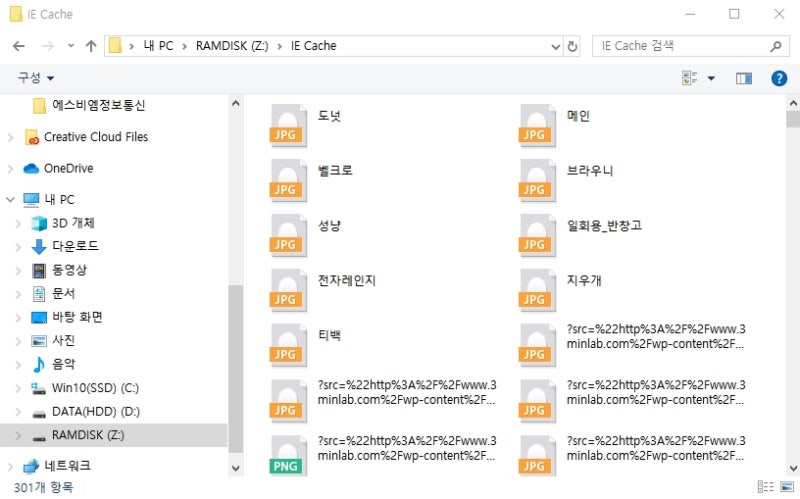Expand the 다운로드 tree node

click(x=18, y=247)
